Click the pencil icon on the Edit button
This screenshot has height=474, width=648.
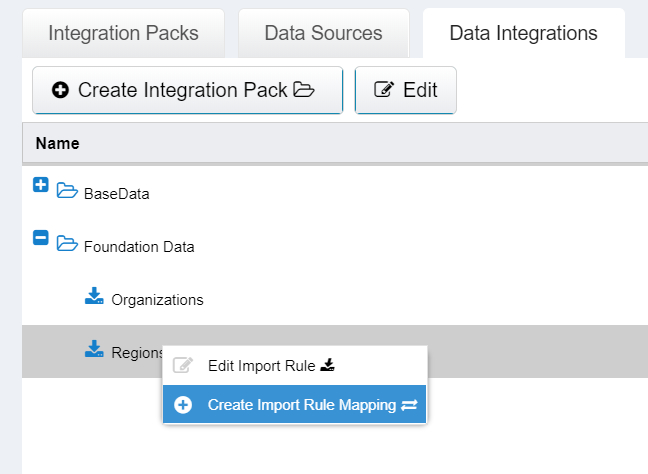383,90
